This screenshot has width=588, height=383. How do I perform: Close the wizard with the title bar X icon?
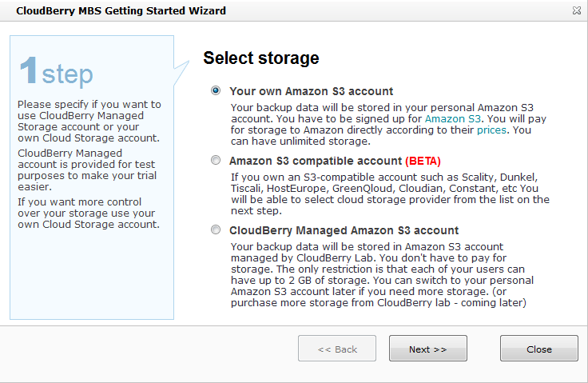[576, 11]
